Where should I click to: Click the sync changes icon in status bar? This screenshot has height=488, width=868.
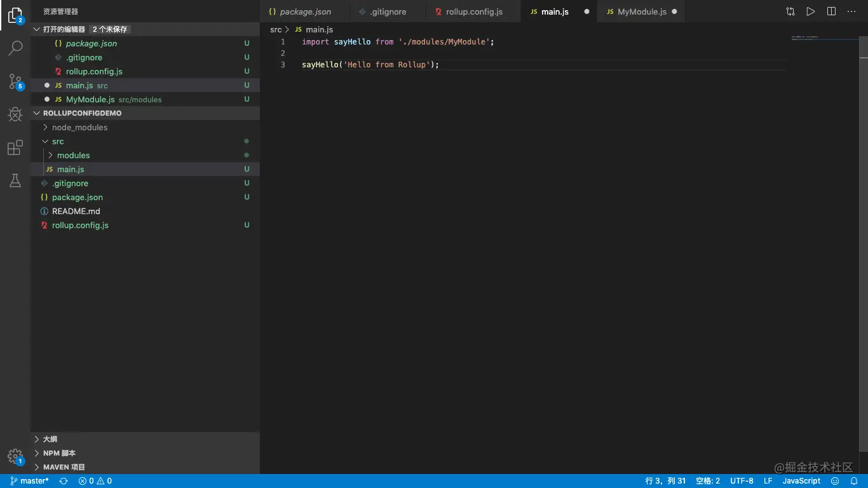64,481
